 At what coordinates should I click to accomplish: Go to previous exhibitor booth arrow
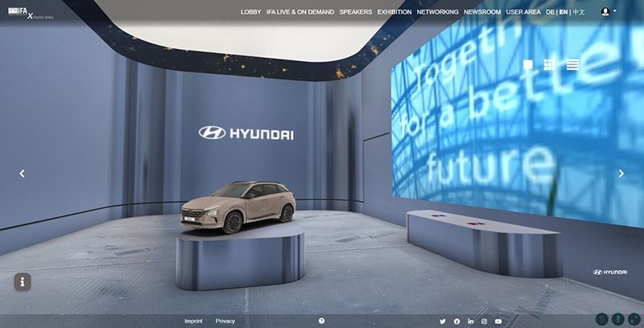(x=22, y=173)
